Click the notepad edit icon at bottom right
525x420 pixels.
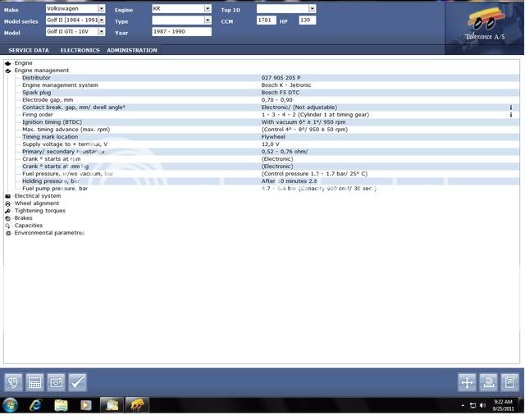[510, 382]
